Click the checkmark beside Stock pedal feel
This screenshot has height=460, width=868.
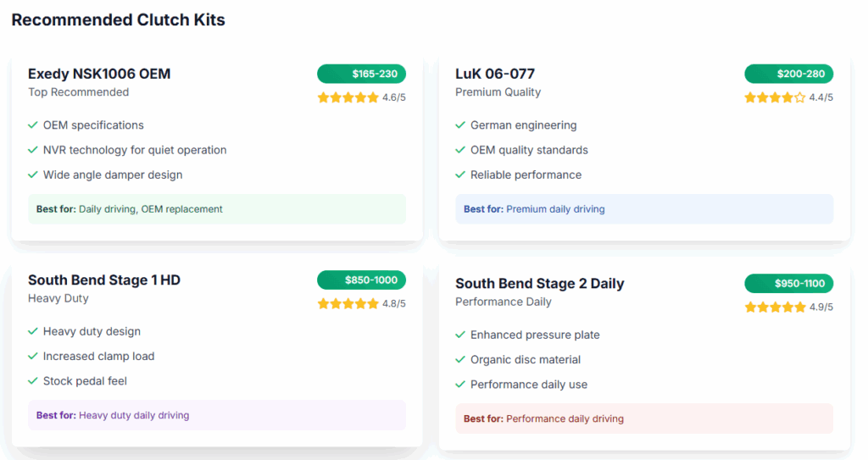pyautogui.click(x=33, y=381)
